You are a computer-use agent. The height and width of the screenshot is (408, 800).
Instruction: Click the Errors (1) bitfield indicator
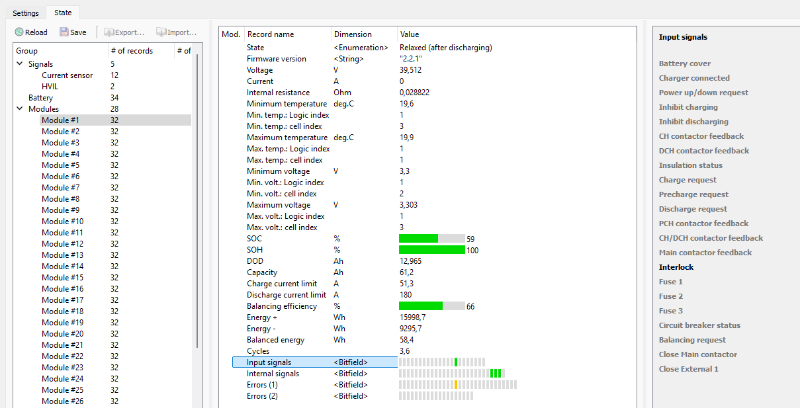pyautogui.click(x=458, y=385)
